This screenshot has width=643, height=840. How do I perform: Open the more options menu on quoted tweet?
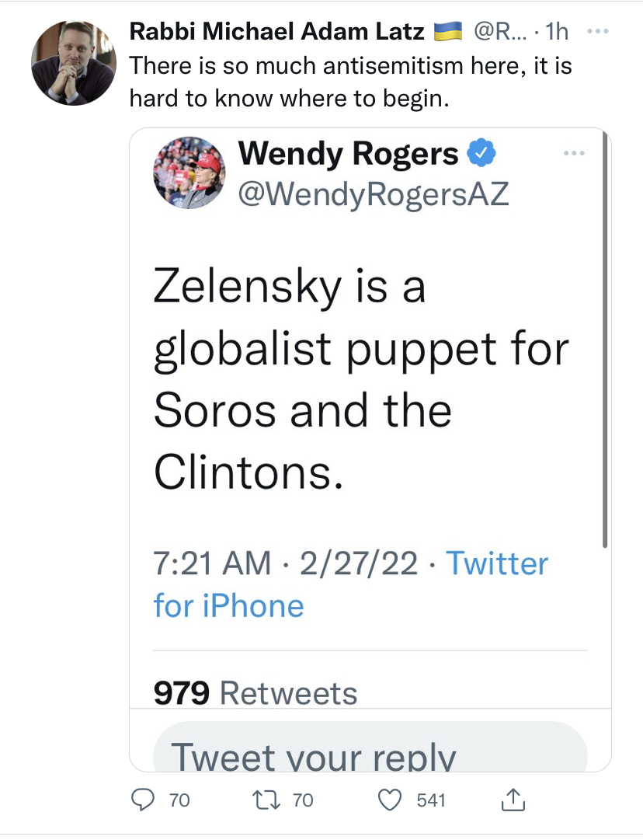coord(575,152)
